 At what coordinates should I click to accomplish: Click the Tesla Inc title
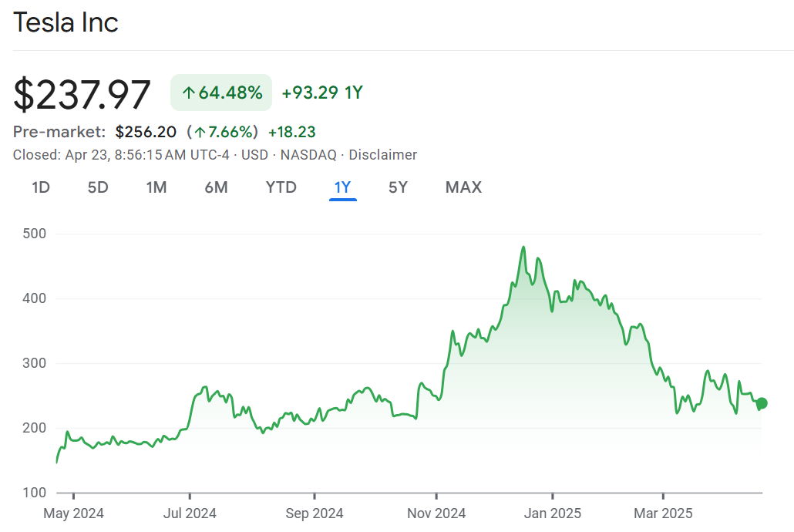coord(66,22)
